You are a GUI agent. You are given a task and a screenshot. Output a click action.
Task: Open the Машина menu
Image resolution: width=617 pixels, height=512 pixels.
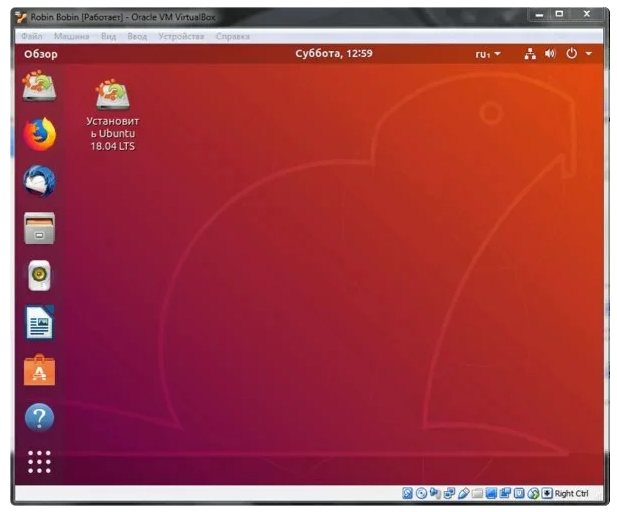click(x=71, y=36)
